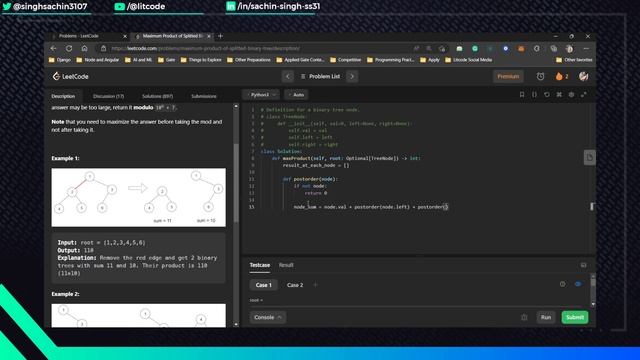
Task: Open the AI and ML bookmarks folder
Action: [x=138, y=60]
